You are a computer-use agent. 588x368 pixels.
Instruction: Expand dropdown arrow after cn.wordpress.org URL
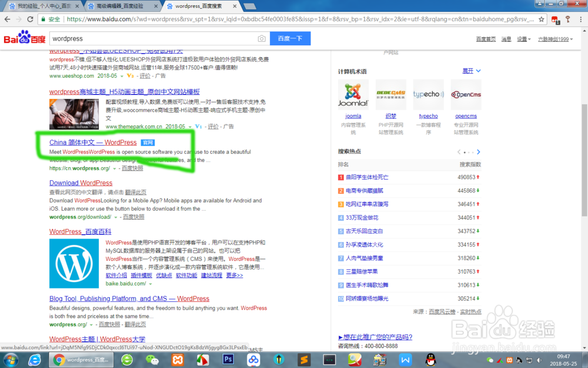[x=115, y=168]
